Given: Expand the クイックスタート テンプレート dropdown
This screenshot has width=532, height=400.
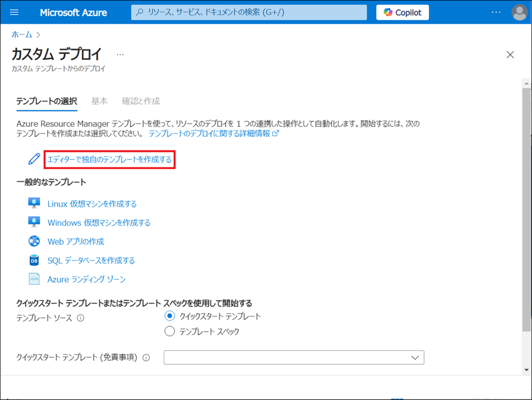Looking at the screenshot, I should (x=294, y=358).
